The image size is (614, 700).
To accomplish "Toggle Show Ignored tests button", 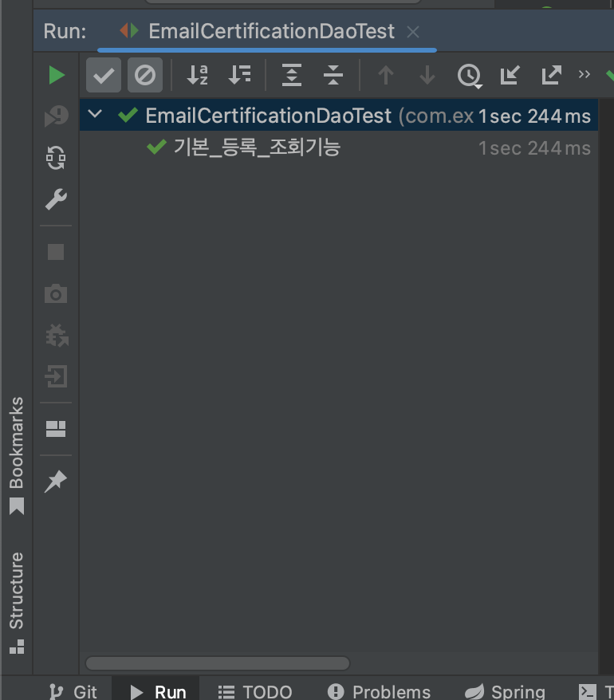I will [x=145, y=75].
